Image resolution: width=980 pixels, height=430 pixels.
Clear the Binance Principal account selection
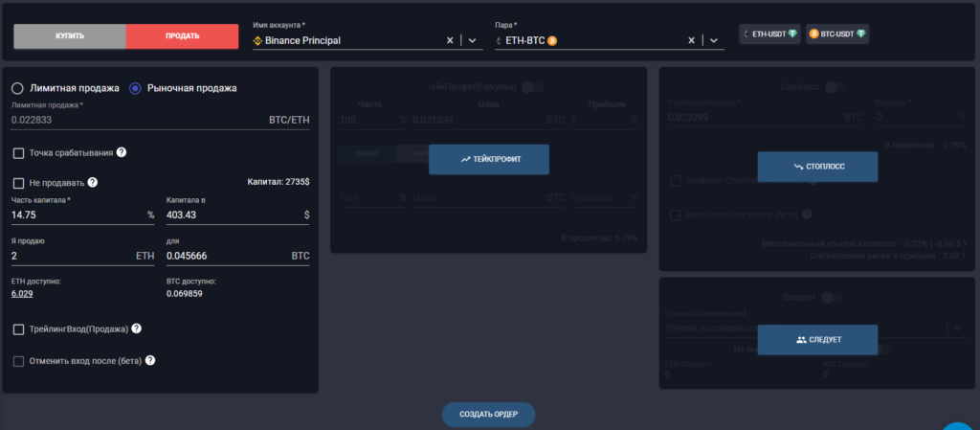coord(450,40)
